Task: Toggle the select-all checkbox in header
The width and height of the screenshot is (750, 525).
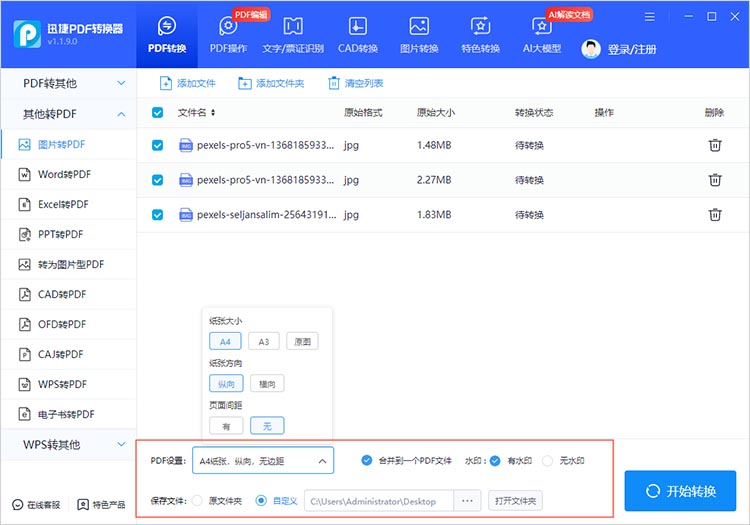Action: (157, 112)
